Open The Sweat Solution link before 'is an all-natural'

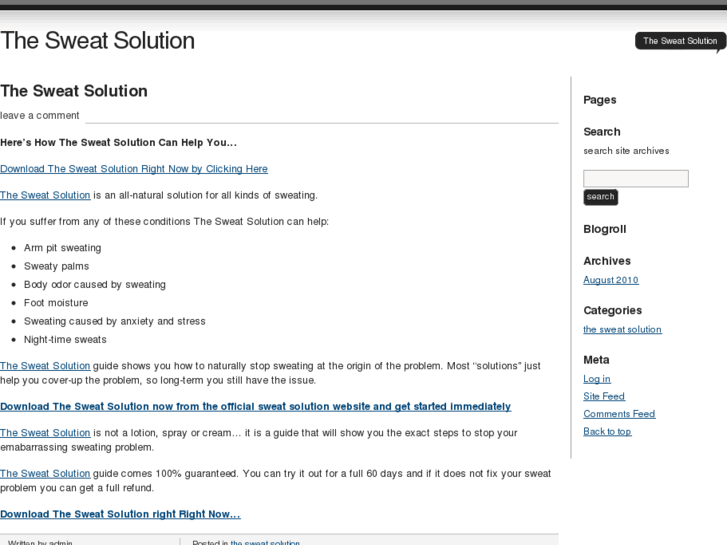(45, 195)
